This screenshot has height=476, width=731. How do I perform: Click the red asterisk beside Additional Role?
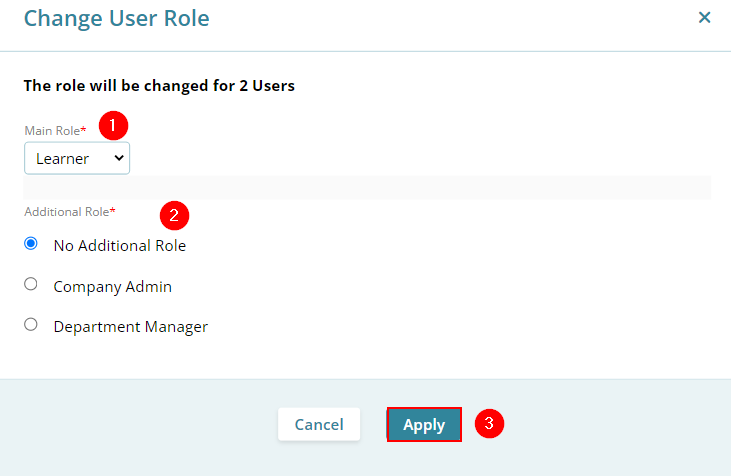(x=112, y=210)
